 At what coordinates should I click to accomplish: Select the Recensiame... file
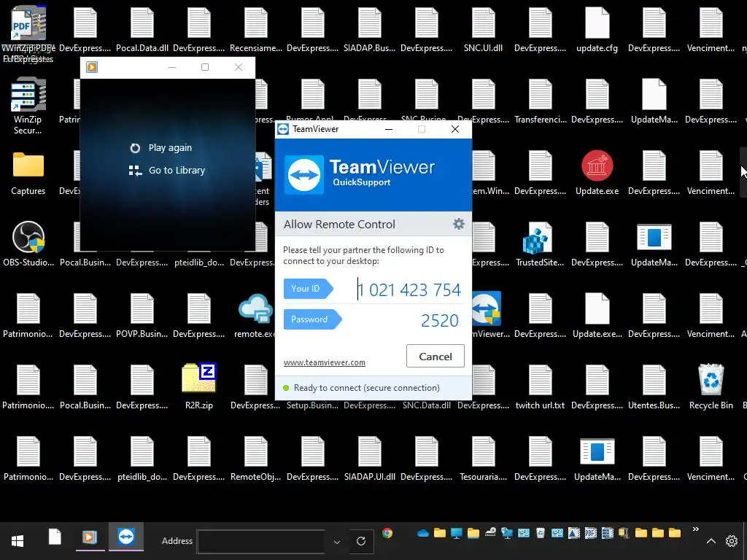pos(256,29)
